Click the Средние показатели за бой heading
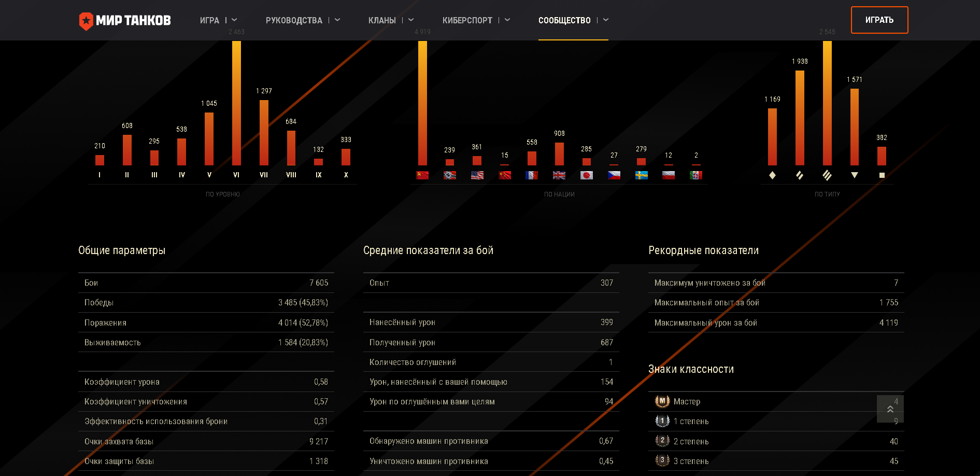 point(428,250)
